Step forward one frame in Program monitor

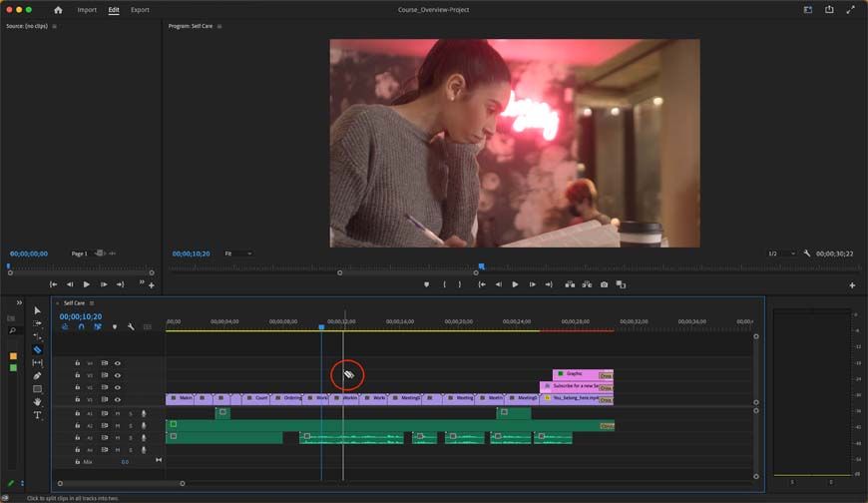click(532, 284)
